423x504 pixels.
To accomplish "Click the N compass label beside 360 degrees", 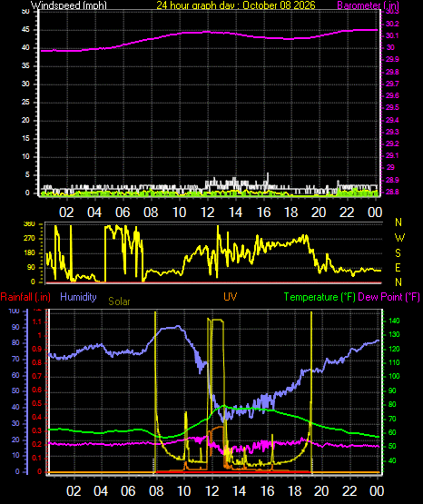I will point(398,222).
